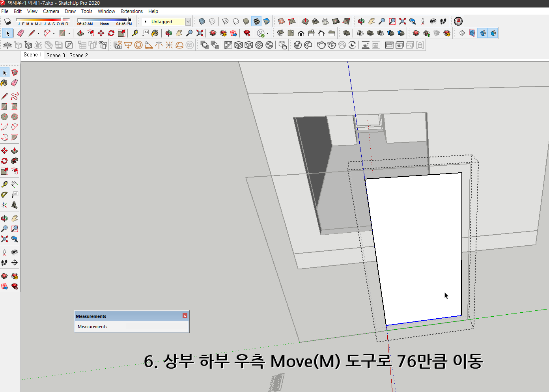Select the Rotate tool
Screen dimensions: 549x392
tap(5, 161)
